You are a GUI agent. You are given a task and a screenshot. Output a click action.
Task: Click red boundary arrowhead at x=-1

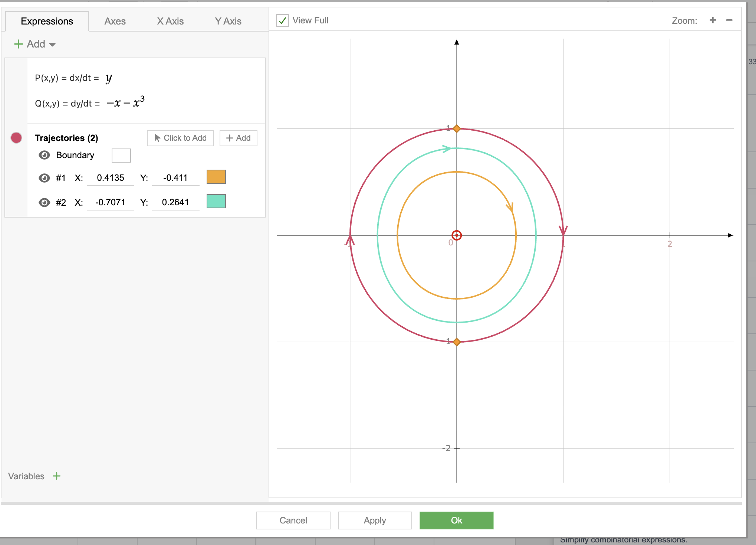click(x=350, y=240)
